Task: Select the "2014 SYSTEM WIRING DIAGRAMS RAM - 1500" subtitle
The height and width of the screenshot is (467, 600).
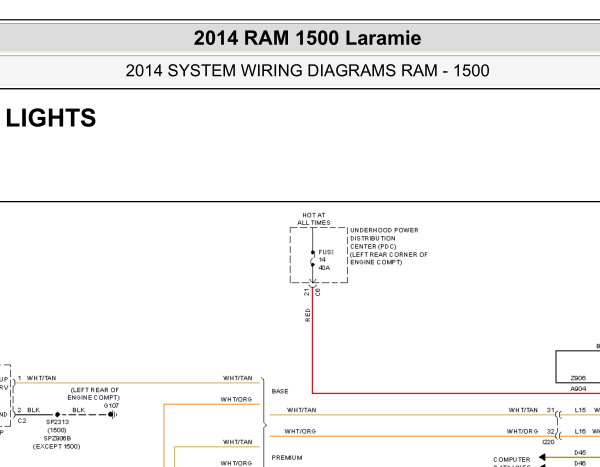Action: click(x=307, y=71)
